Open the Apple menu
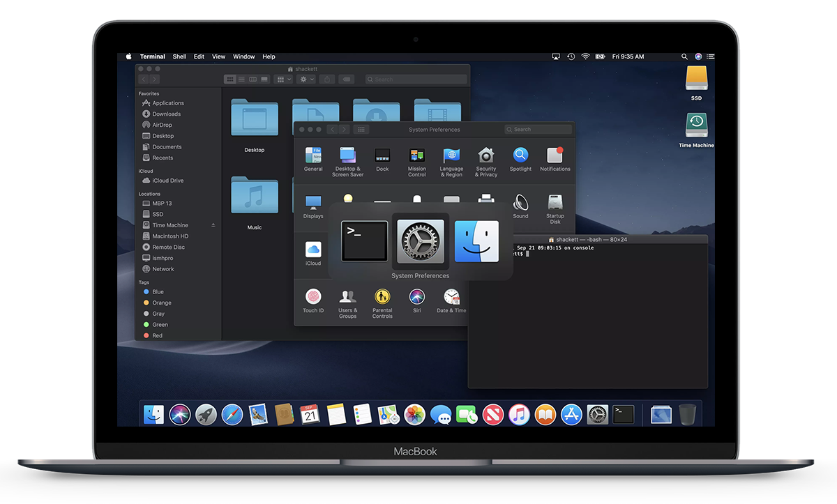The image size is (837, 504). click(128, 56)
